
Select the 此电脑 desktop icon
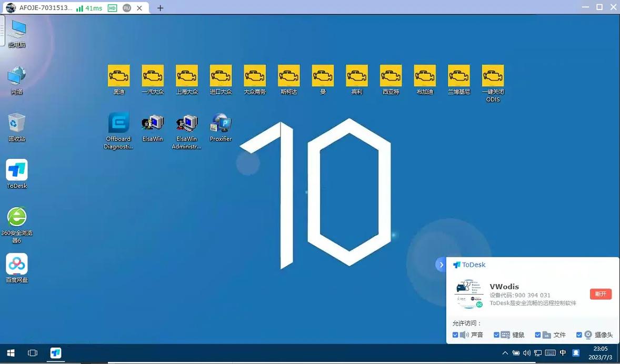[17, 34]
